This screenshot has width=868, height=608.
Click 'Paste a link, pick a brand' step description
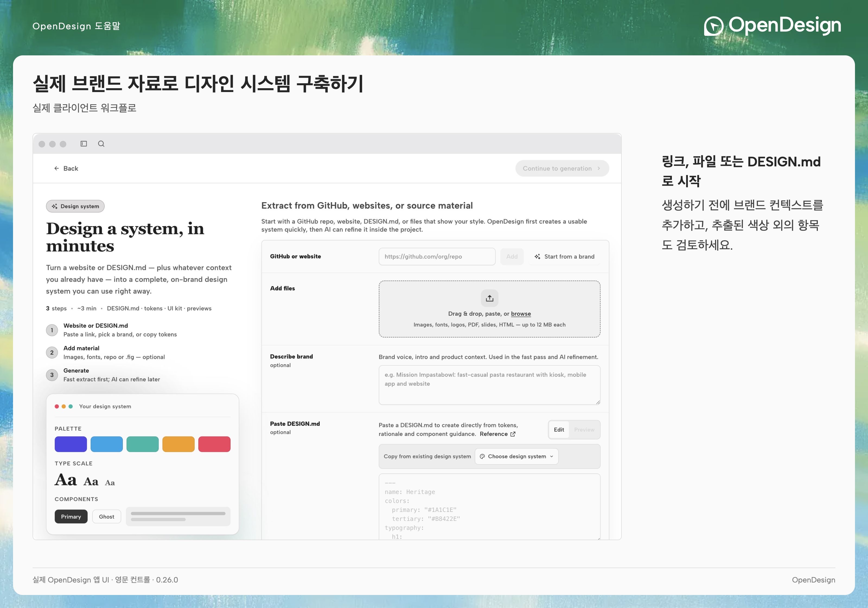pyautogui.click(x=120, y=334)
